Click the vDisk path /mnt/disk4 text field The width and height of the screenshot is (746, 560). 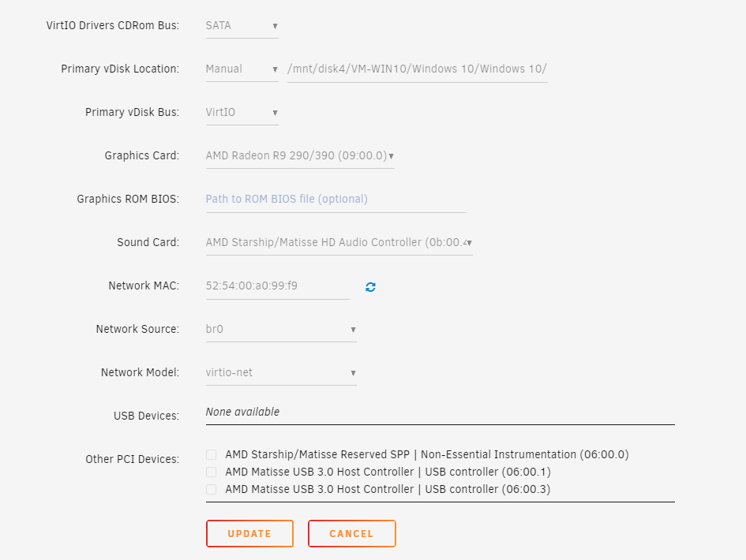[x=418, y=70]
